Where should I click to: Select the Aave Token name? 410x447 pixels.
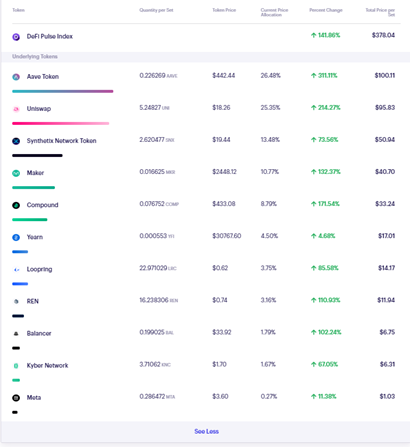[43, 77]
